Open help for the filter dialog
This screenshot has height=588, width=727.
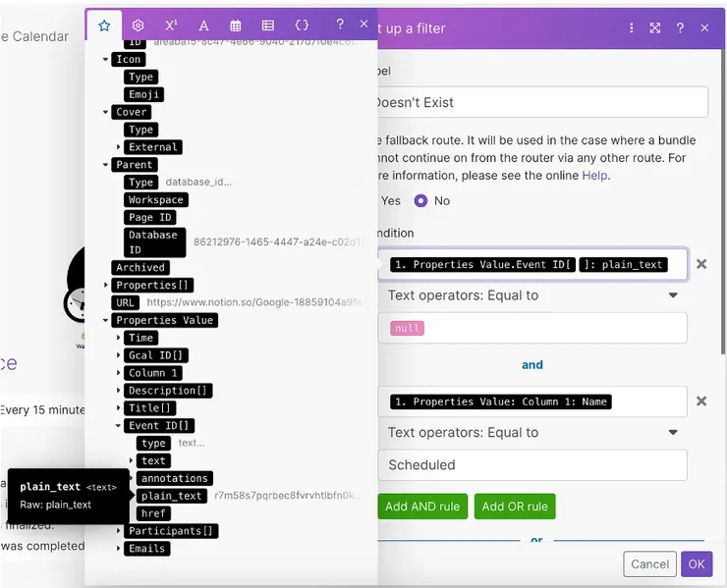680,28
